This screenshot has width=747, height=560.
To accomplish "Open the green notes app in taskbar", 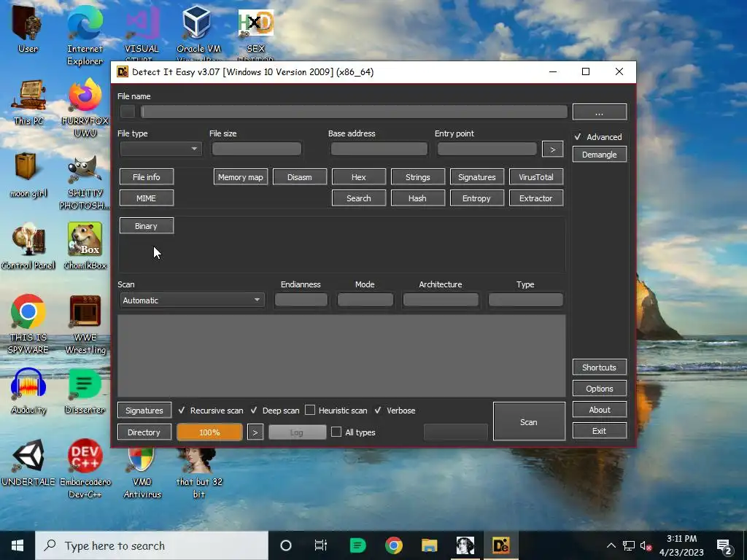I will click(357, 545).
